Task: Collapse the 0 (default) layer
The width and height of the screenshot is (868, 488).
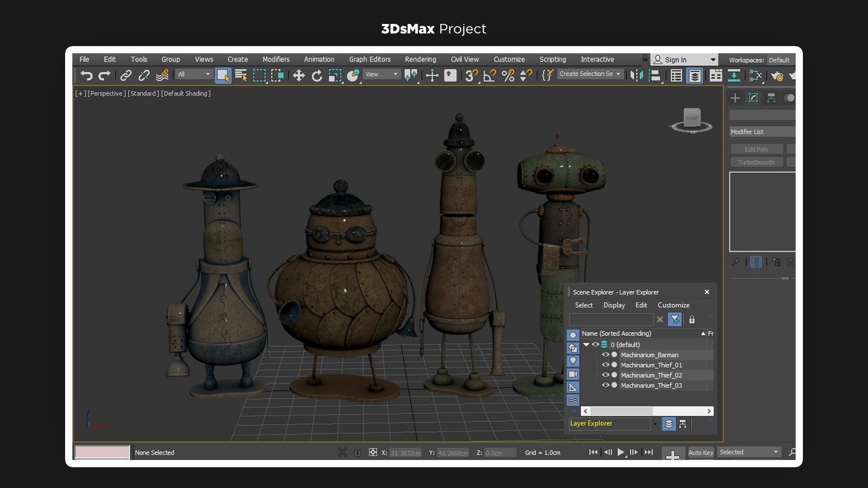Action: (x=586, y=344)
